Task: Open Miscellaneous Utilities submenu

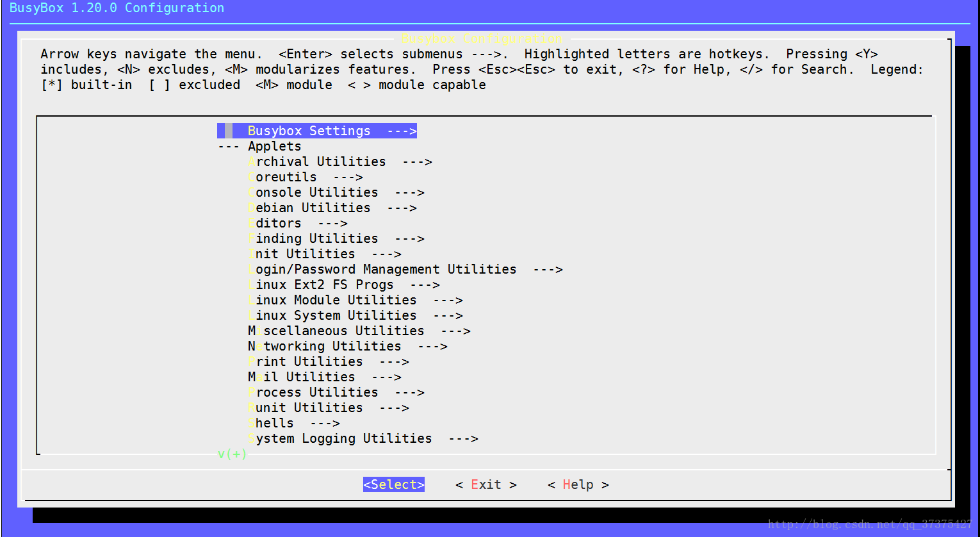Action: pos(359,331)
